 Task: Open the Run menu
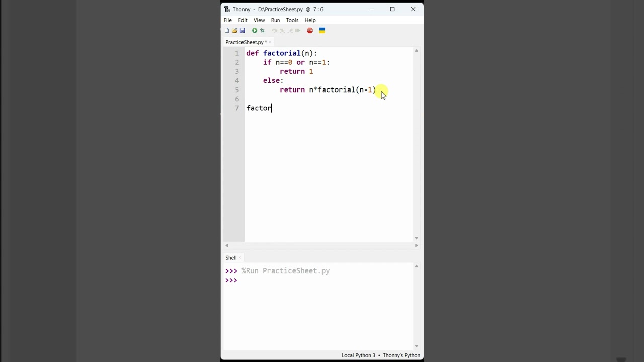[x=275, y=20]
